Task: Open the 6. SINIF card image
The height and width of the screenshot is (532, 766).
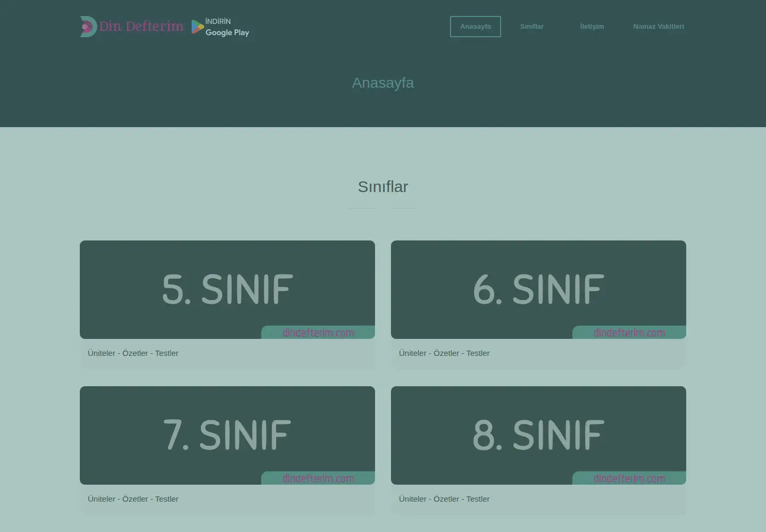Action: (x=538, y=289)
